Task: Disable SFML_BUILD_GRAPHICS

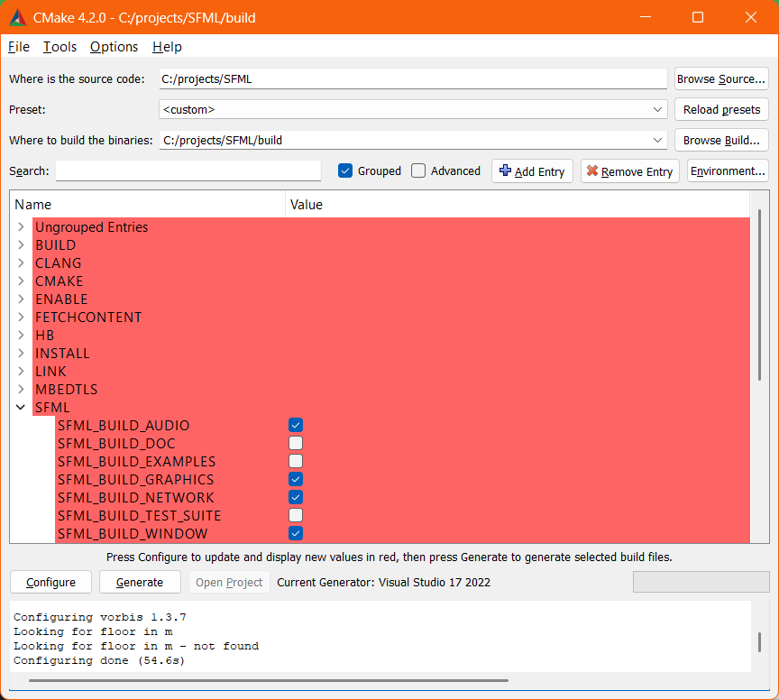Action: point(296,479)
